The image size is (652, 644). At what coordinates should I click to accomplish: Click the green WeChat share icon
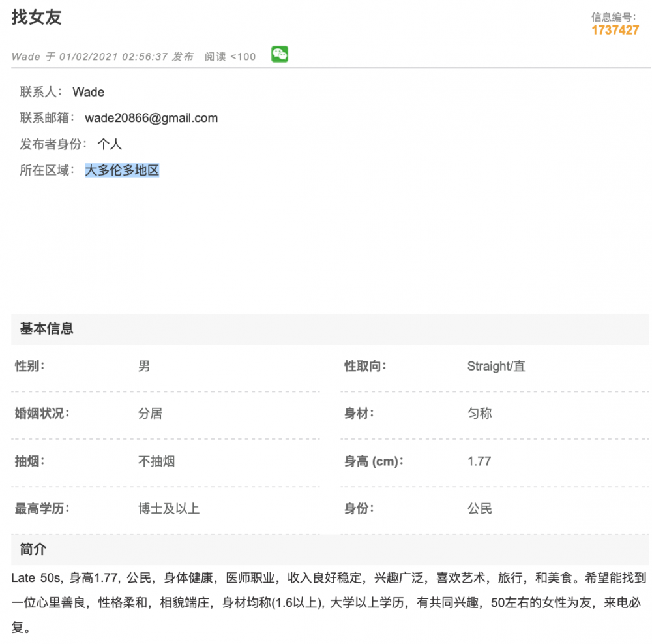tap(280, 55)
